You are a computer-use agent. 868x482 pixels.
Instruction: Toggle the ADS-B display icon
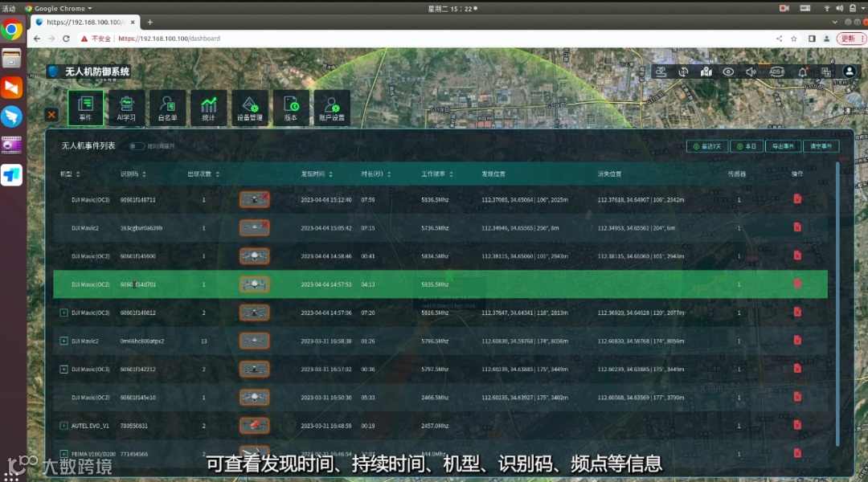pos(776,72)
